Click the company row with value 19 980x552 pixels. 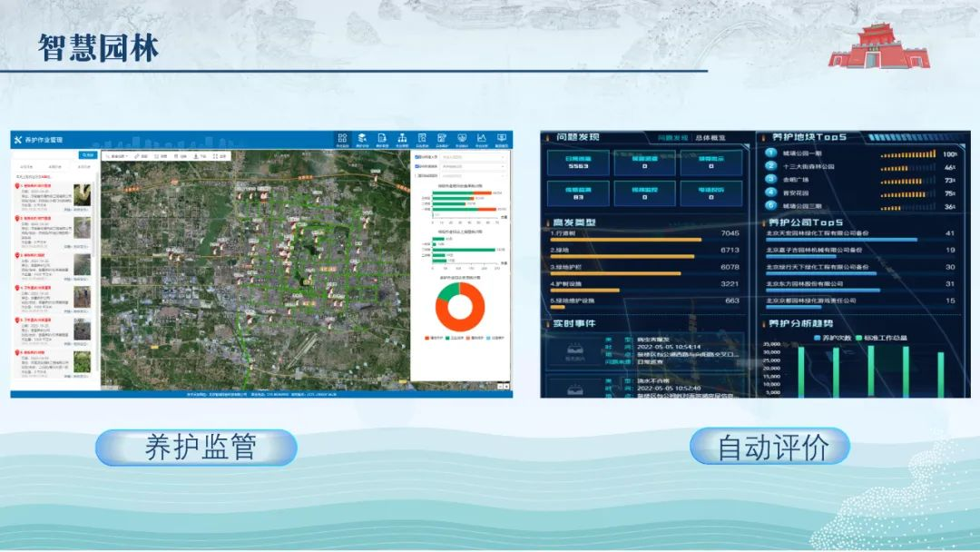point(860,251)
